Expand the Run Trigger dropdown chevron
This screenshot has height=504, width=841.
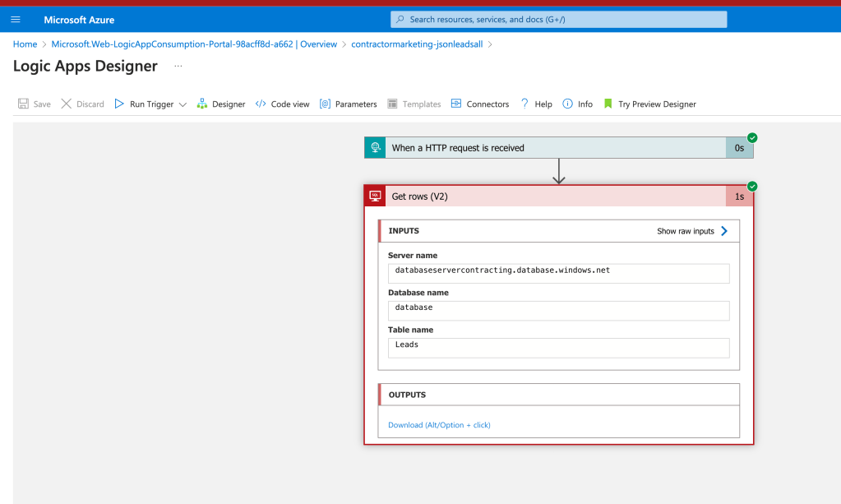point(183,104)
